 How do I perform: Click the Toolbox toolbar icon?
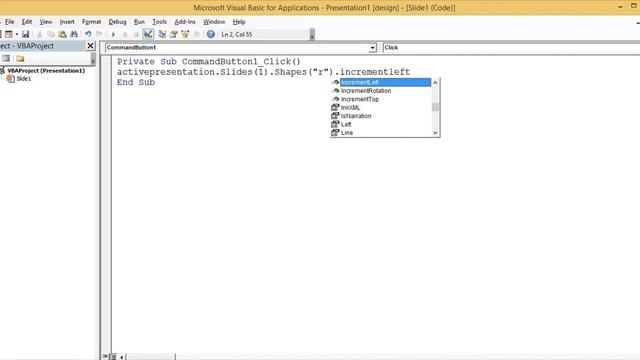pyautogui.click(x=197, y=34)
